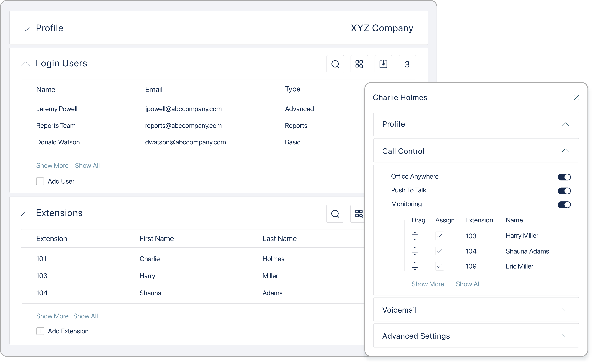Open extension 104 in Extensions table

pos(42,293)
